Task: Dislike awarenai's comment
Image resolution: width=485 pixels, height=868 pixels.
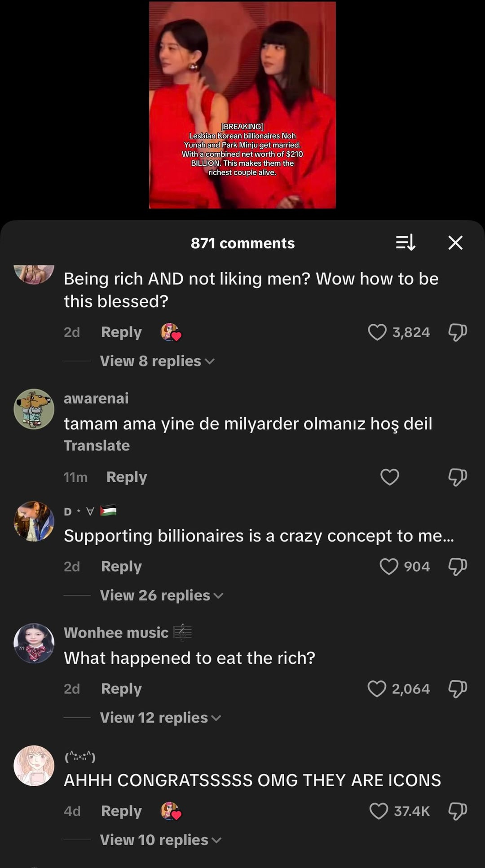Action: pos(458,477)
